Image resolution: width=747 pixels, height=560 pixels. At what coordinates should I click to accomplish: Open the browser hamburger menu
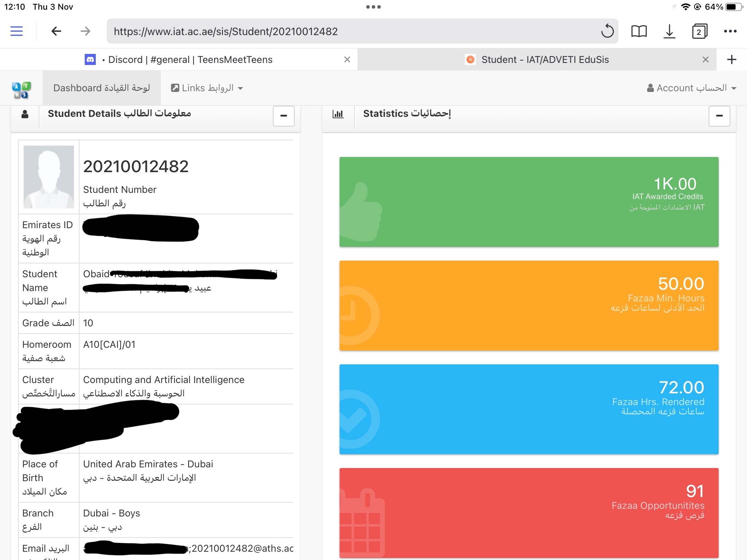[x=17, y=31]
